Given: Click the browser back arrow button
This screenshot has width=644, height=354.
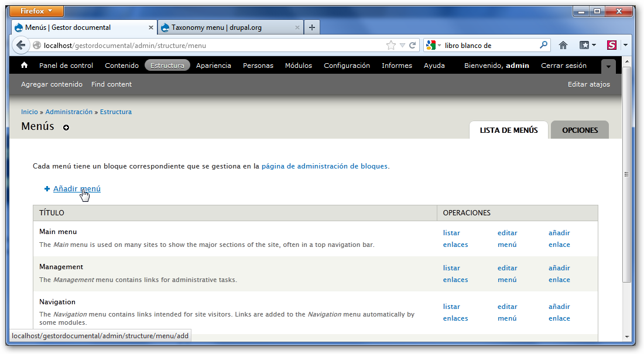Looking at the screenshot, I should pos(21,45).
